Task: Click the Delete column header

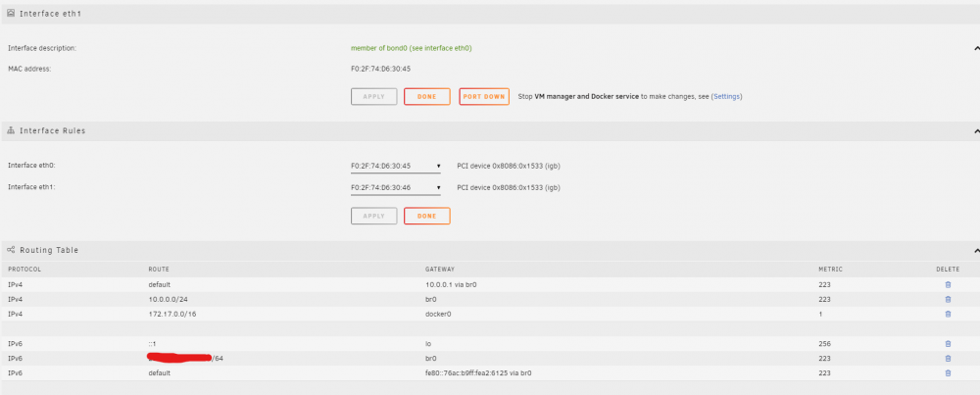Action: 948,270
